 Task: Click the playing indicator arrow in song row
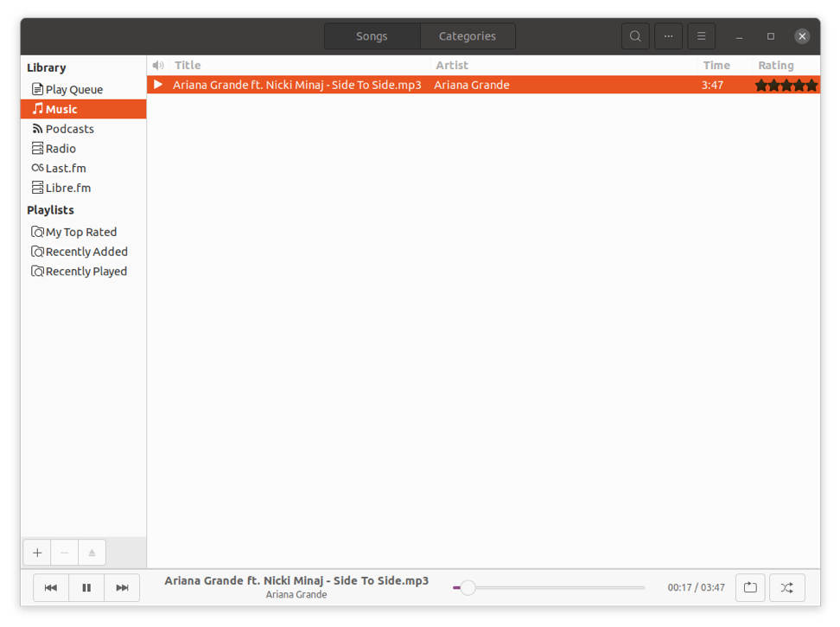pyautogui.click(x=158, y=85)
